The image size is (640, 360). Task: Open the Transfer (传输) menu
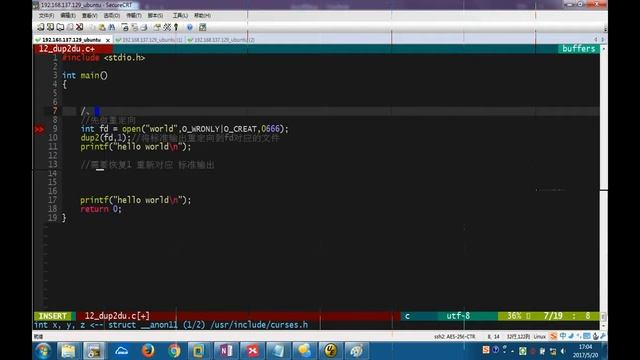(133, 16)
